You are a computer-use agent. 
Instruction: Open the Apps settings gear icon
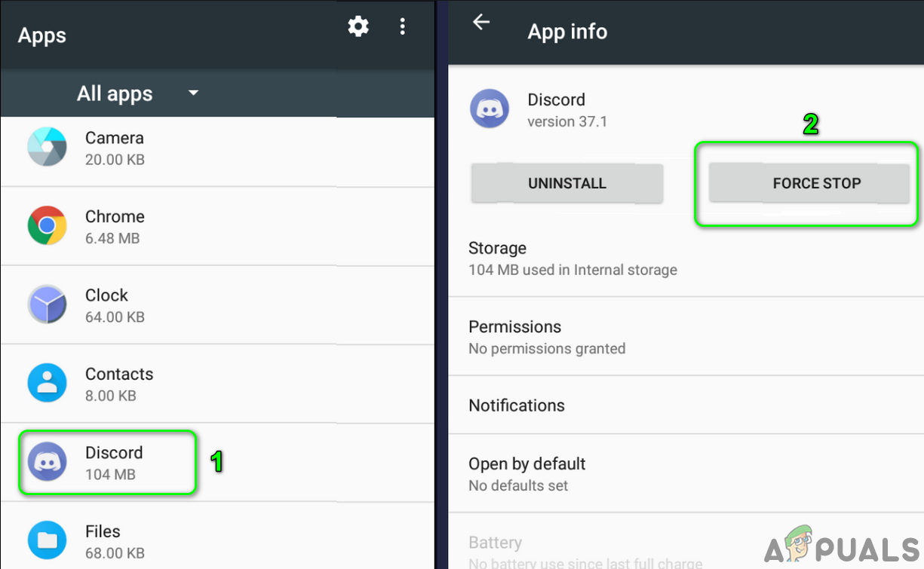358,27
